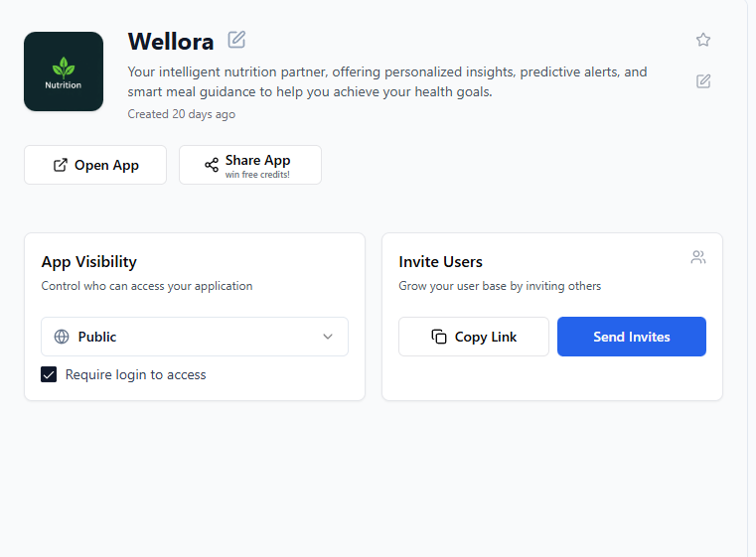Star the Wellora app as favorite
The height and width of the screenshot is (557, 756).
[x=703, y=40]
